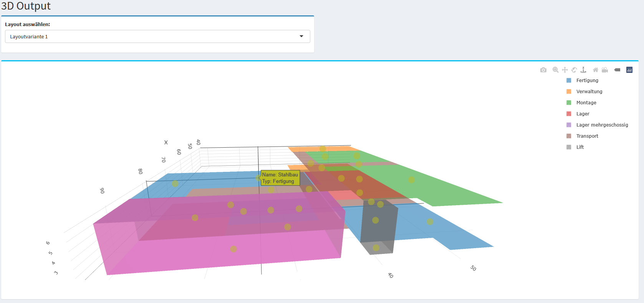644x303 pixels.
Task: Toggle Montage visibility in legend
Action: click(586, 103)
